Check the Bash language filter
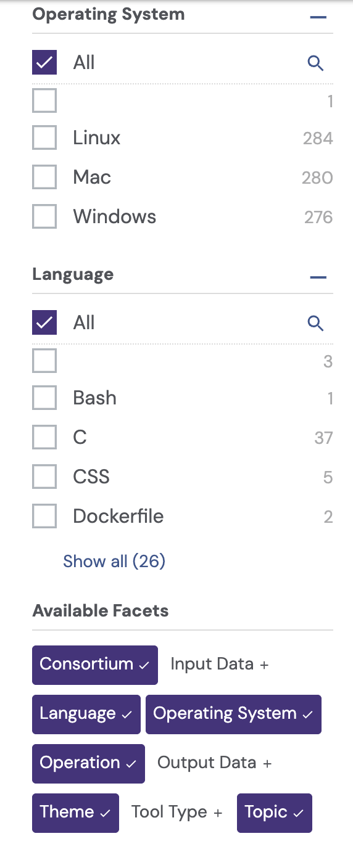 44,398
